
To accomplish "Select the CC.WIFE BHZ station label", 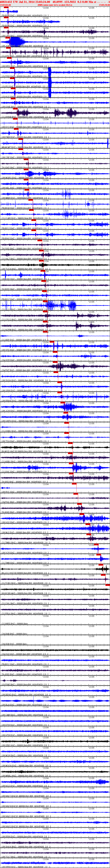I will (15, 624).
